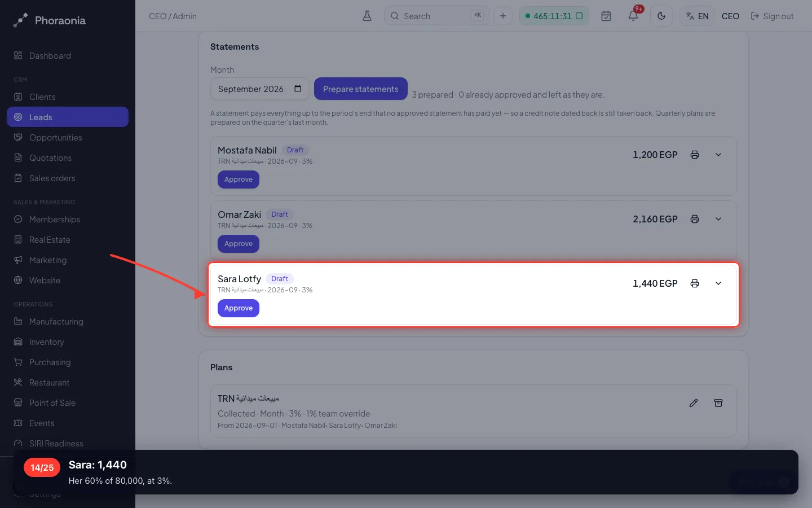The image size is (812, 508).
Task: Navigate to Real Estate
Action: point(68,239)
